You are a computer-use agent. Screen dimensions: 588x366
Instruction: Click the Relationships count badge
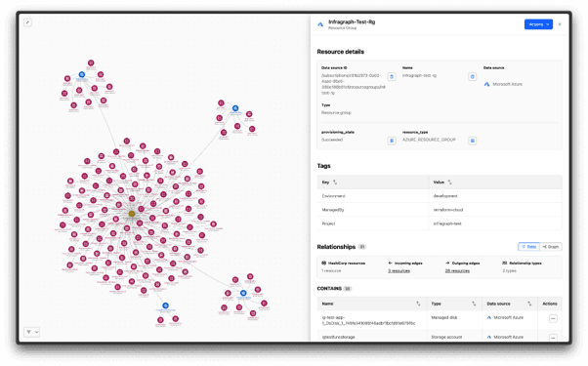tap(361, 247)
